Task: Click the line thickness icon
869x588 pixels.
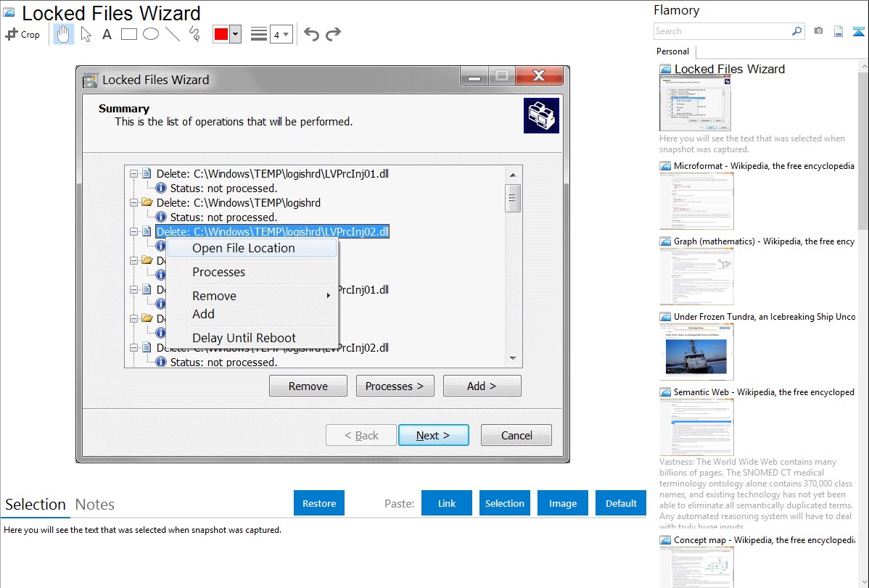Action: 259,34
